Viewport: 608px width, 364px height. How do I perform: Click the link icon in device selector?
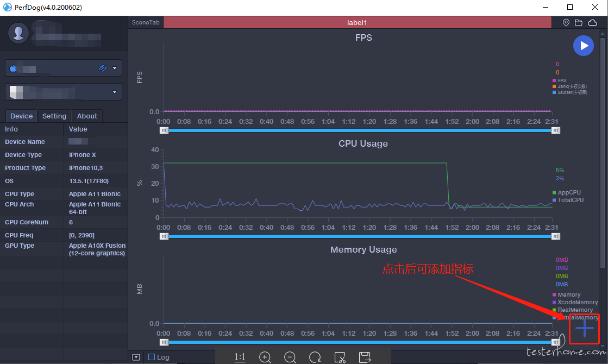coord(102,68)
